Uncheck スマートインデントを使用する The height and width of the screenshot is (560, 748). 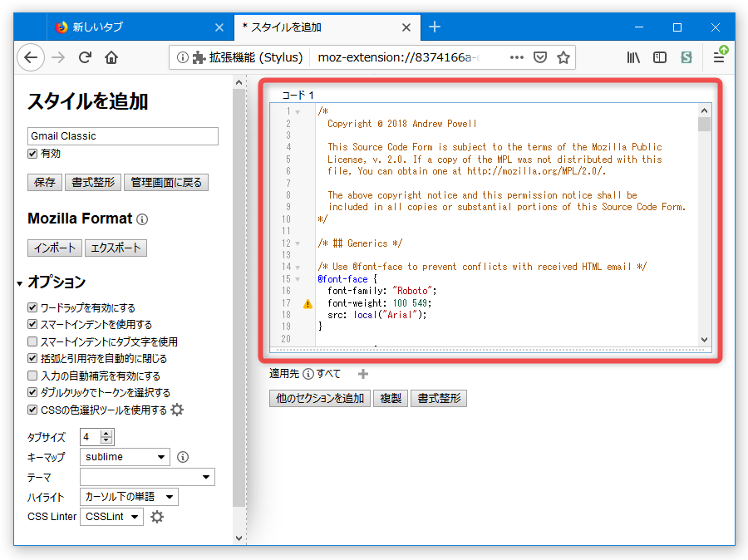[32, 324]
